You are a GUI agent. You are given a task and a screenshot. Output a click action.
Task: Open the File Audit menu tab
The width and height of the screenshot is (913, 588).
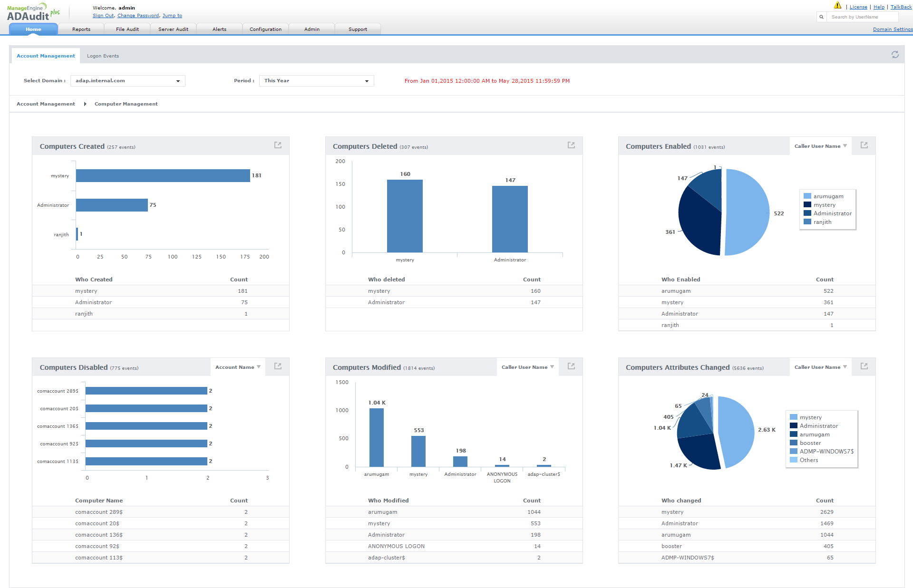tap(127, 29)
